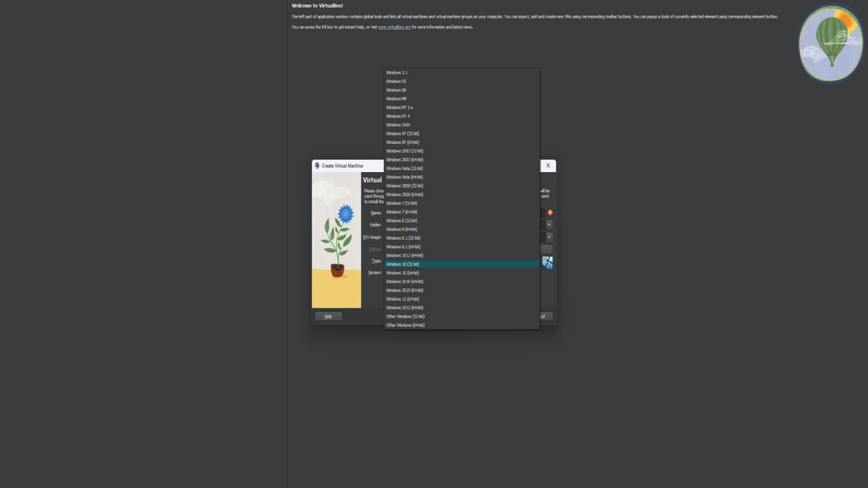Viewport: 868px width, 488px height.
Task: Choose Windows 2008 (64-bit)
Action: pyautogui.click(x=462, y=194)
